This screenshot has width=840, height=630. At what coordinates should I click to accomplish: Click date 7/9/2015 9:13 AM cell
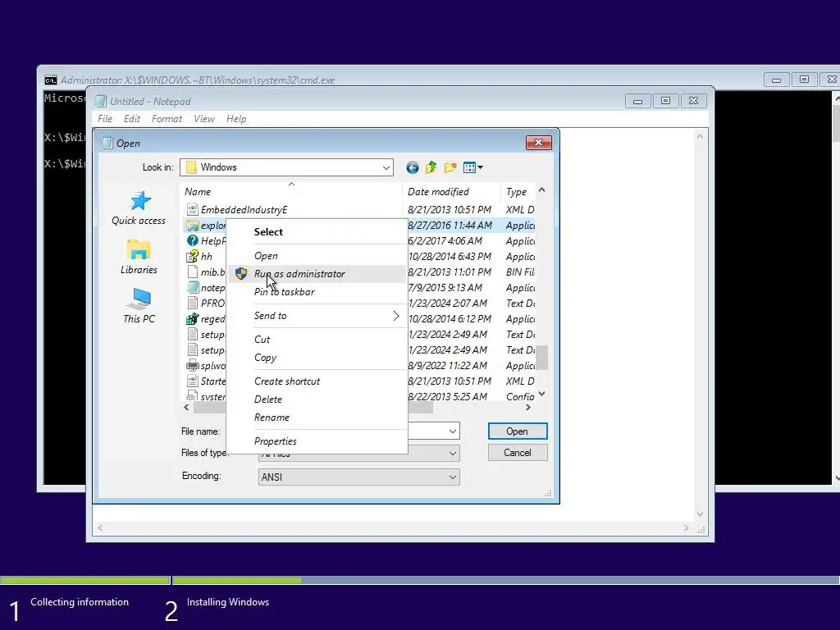[x=445, y=288]
